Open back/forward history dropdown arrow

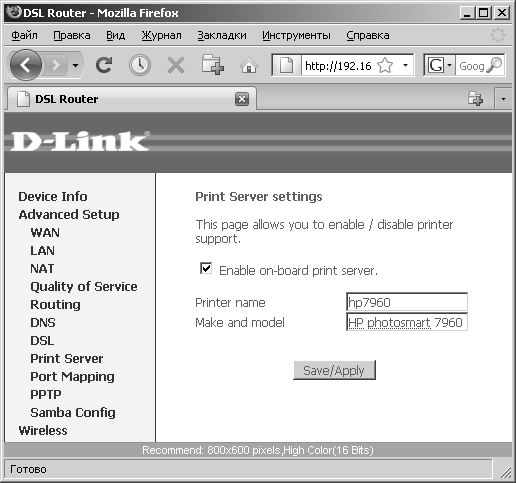[75, 65]
